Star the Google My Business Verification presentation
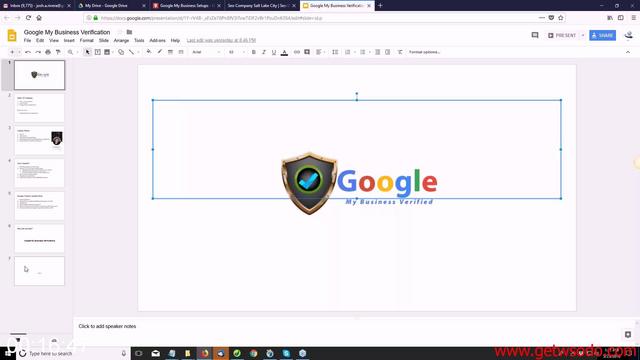 click(x=120, y=32)
